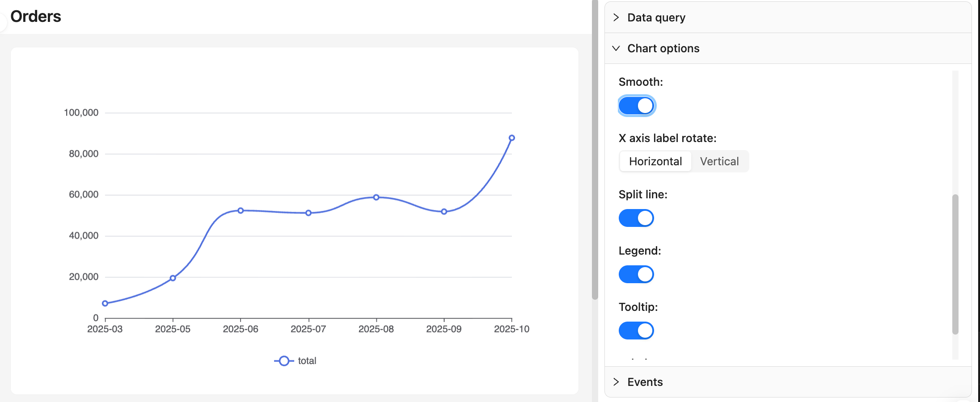Viewport: 980px width, 402px height.
Task: Click the Events section header label
Action: tap(645, 382)
